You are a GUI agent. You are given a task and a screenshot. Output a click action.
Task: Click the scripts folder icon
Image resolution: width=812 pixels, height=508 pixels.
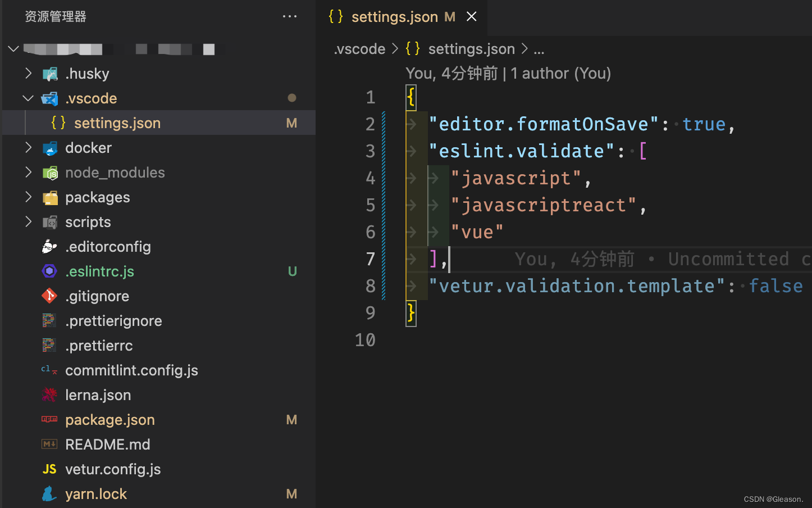50,222
